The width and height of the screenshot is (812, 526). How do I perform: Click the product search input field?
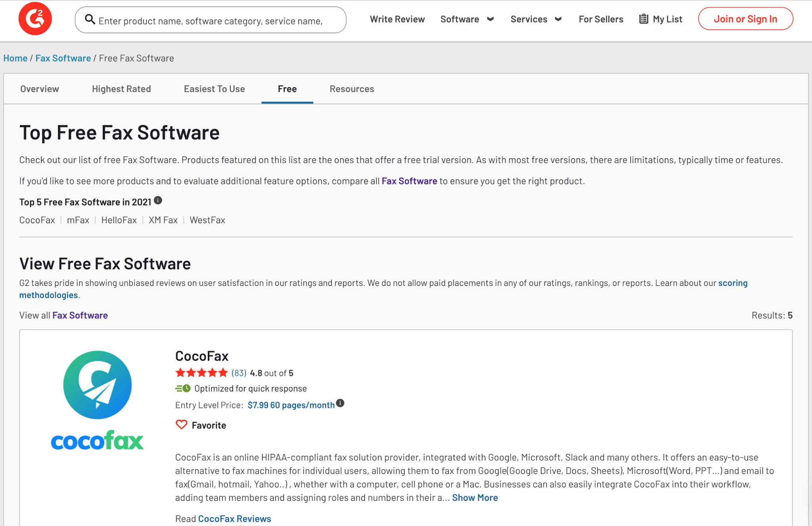coord(214,21)
